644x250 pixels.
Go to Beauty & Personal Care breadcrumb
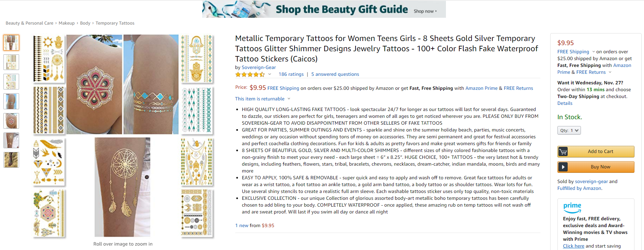click(29, 23)
